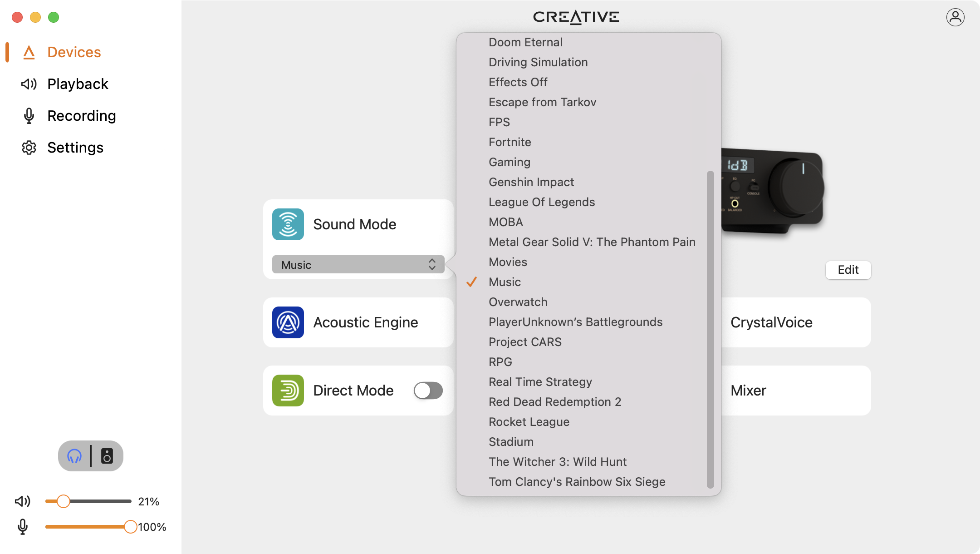Mute the microphone icon at bottom
Screen dimensions: 980x554
(x=23, y=527)
